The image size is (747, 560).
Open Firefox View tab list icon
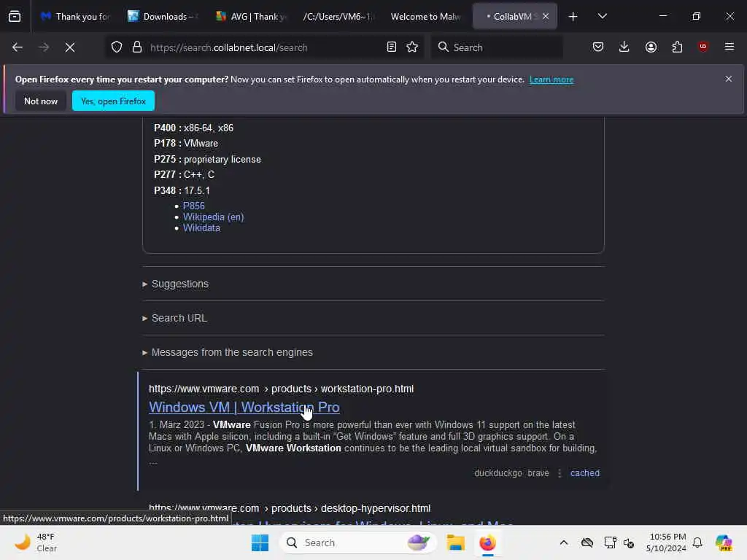[x=15, y=16]
